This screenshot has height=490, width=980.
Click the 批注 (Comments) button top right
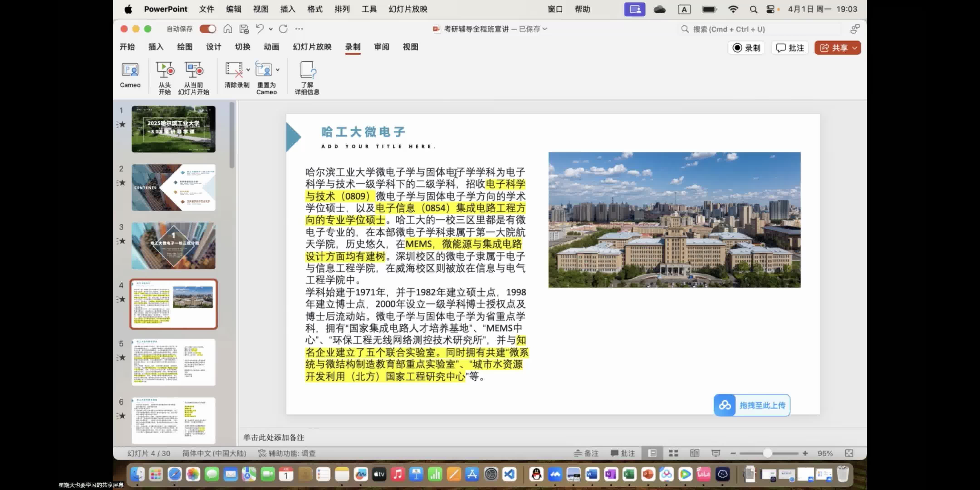tap(790, 48)
